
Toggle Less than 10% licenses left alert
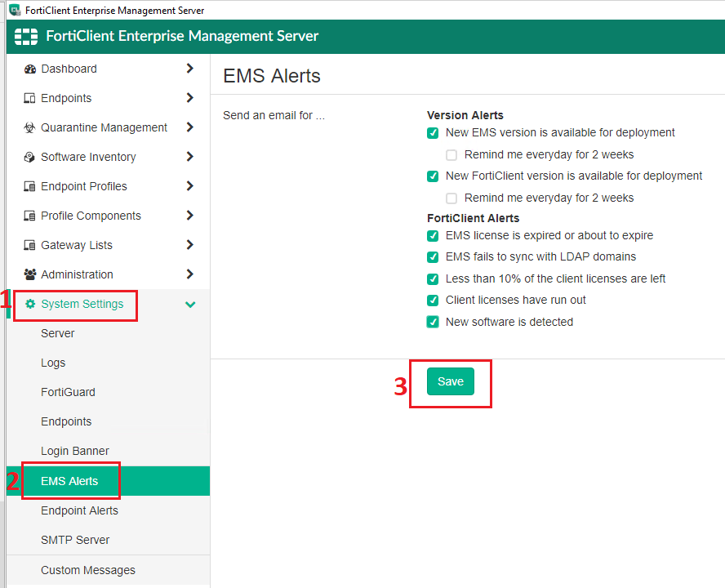[433, 279]
